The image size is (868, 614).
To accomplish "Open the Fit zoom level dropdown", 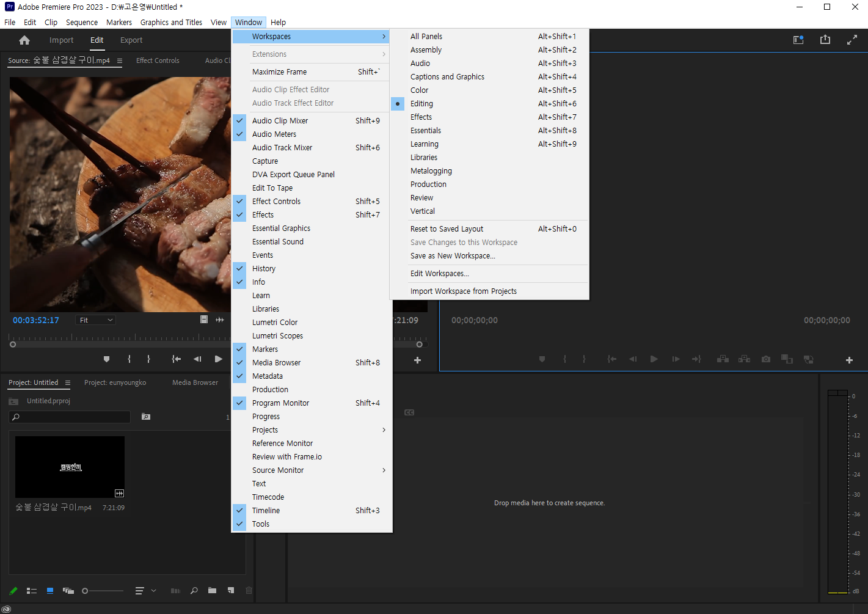I will tap(96, 320).
